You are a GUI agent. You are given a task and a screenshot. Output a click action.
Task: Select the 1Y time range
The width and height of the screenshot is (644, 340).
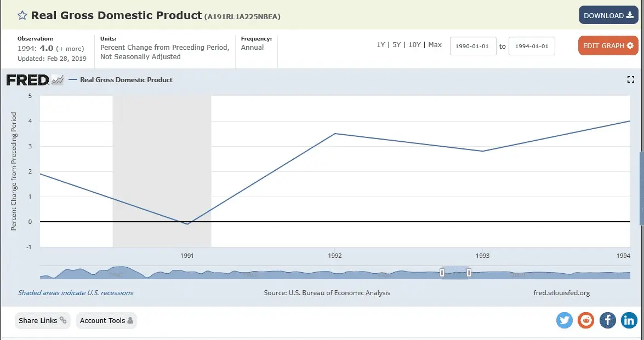(380, 45)
